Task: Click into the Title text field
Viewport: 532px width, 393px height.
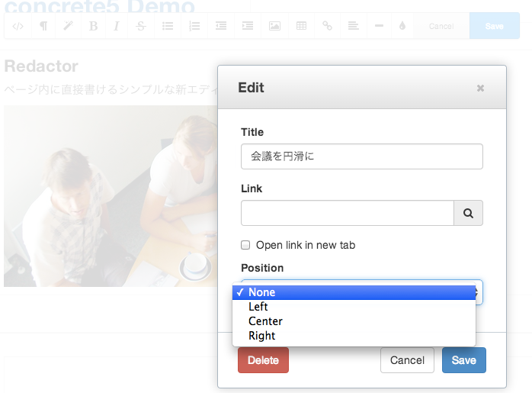Action: click(x=361, y=156)
